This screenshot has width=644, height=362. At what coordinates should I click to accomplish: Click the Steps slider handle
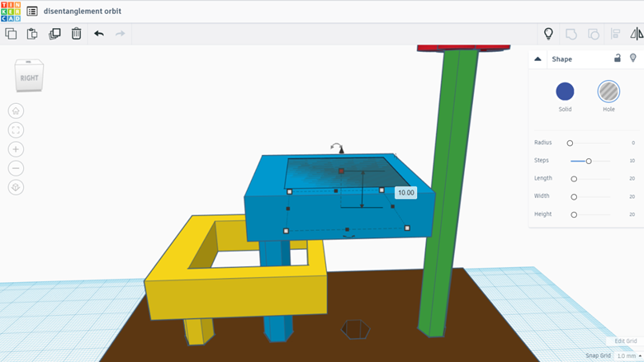[589, 161]
